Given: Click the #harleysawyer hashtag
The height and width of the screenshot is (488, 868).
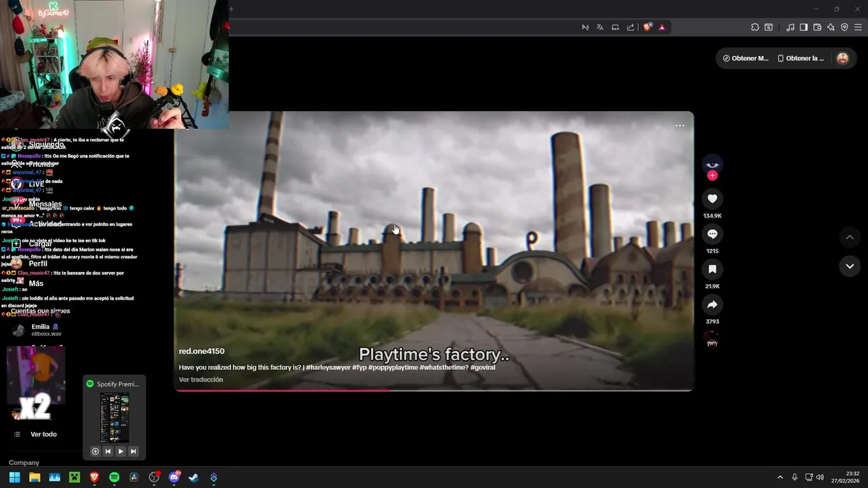Looking at the screenshot, I should [328, 367].
